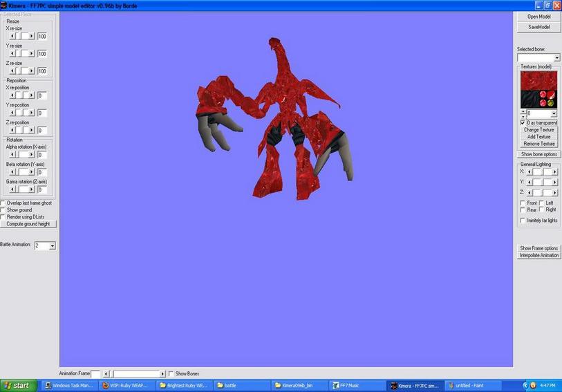Enable the Show Bones checkbox
Viewport: 562px width, 392px height.
[171, 374]
